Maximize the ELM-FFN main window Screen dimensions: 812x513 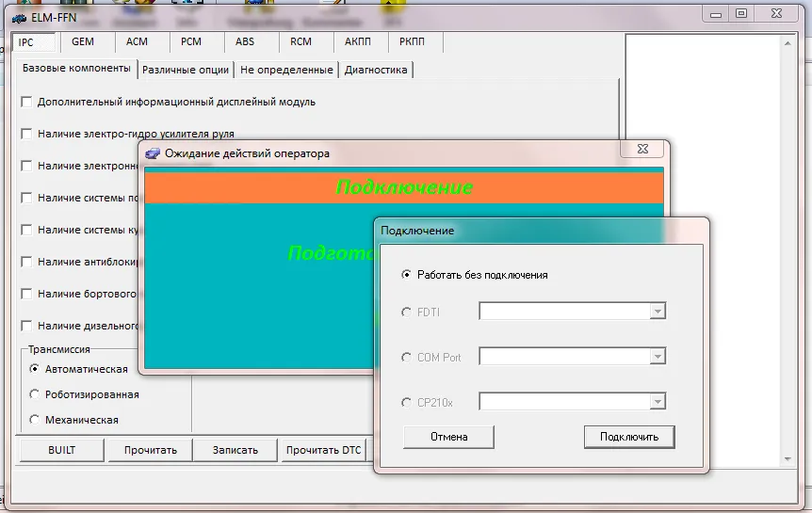(x=741, y=13)
